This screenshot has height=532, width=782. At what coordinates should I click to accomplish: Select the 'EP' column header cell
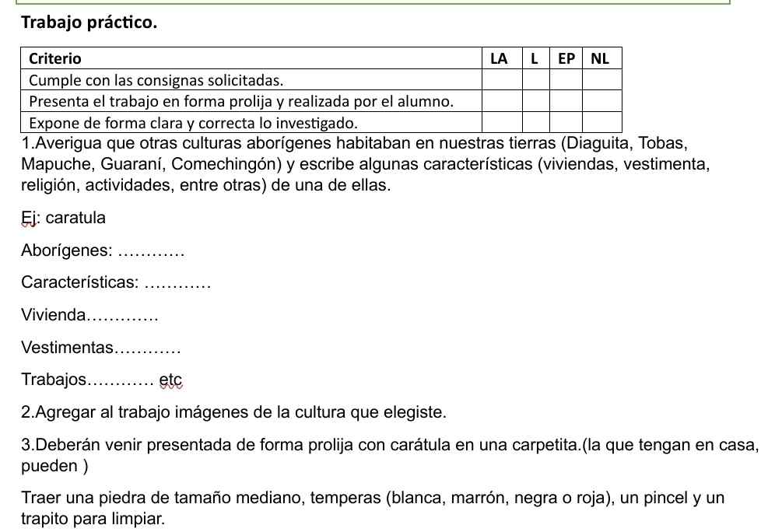(x=566, y=58)
